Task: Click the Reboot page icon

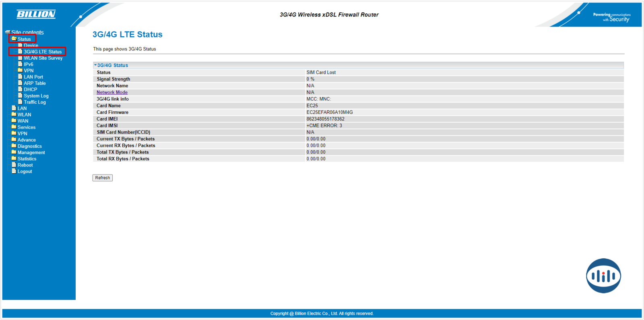Action: pos(14,165)
